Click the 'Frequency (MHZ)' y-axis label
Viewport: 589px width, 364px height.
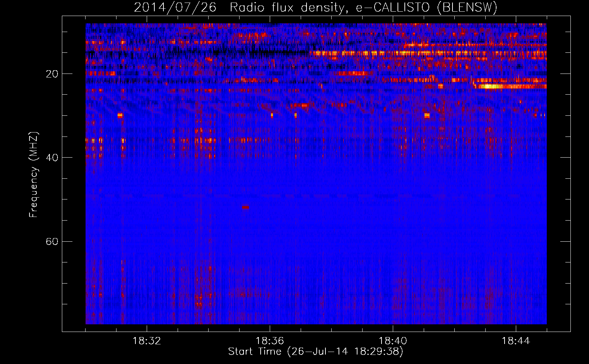click(x=33, y=175)
